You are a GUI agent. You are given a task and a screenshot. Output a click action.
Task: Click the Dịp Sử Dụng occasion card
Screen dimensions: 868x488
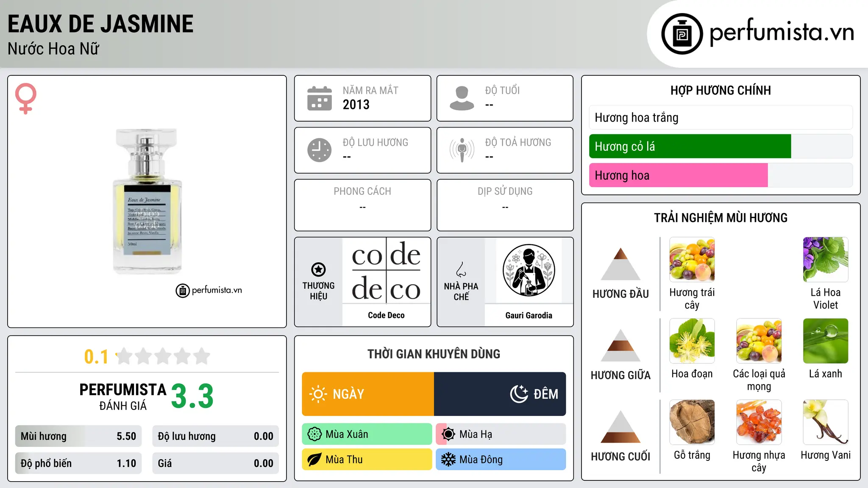pyautogui.click(x=505, y=205)
